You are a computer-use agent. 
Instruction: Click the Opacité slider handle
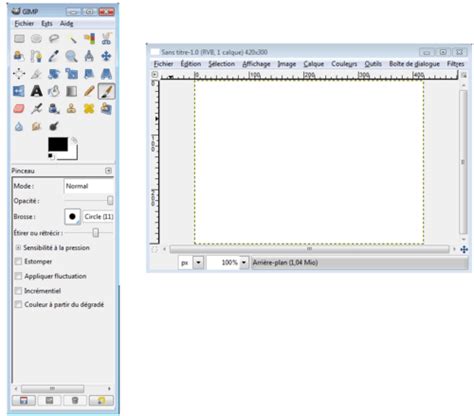(110, 200)
